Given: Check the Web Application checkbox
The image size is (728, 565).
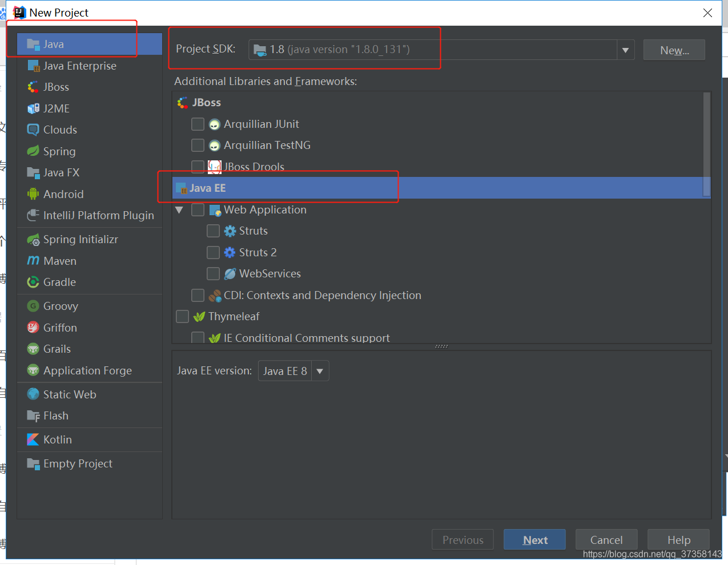Looking at the screenshot, I should point(198,209).
